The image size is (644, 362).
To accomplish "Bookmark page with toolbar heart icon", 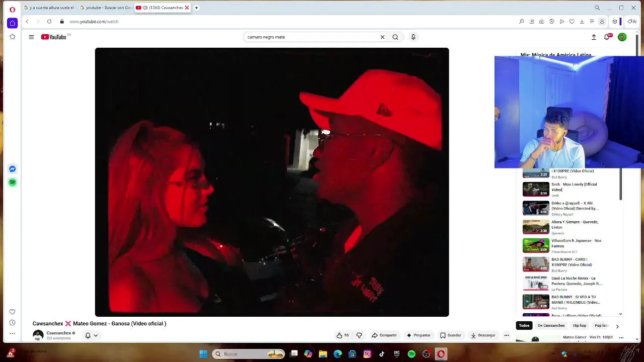I will point(572,22).
